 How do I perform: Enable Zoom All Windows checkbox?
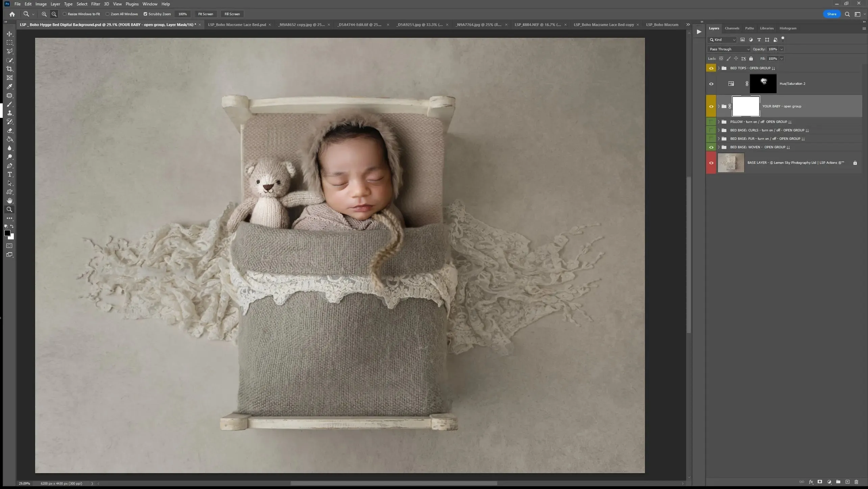(107, 14)
